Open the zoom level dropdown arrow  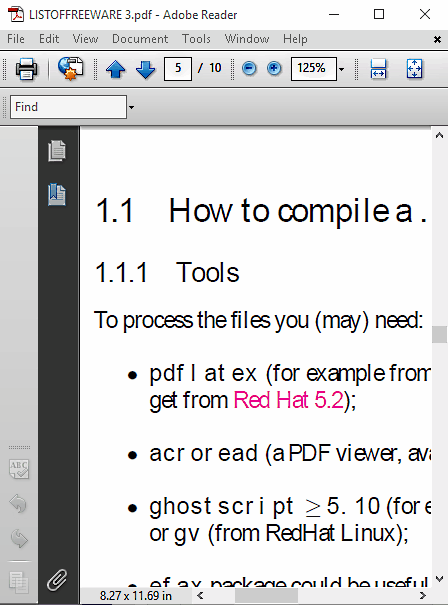click(341, 69)
